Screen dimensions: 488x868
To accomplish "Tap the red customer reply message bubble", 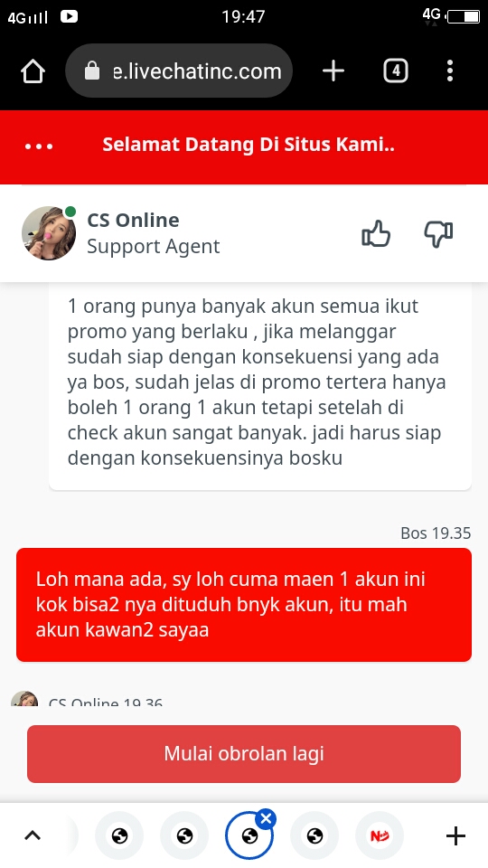I will point(244,605).
